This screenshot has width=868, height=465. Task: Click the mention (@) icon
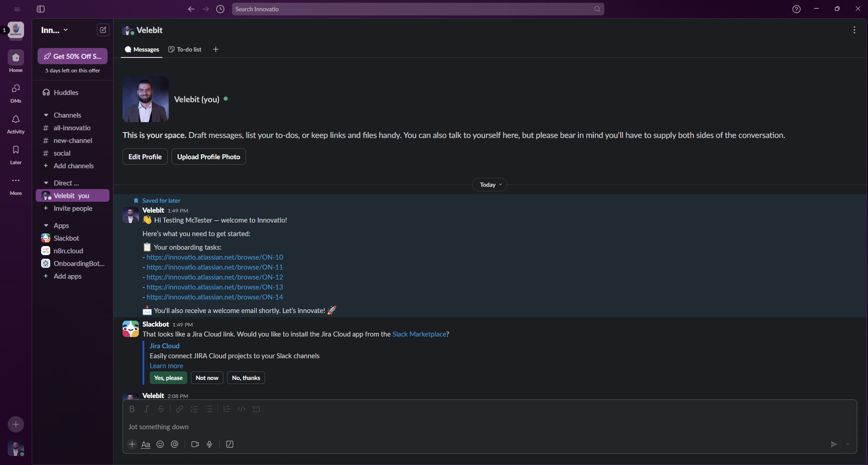coord(175,444)
